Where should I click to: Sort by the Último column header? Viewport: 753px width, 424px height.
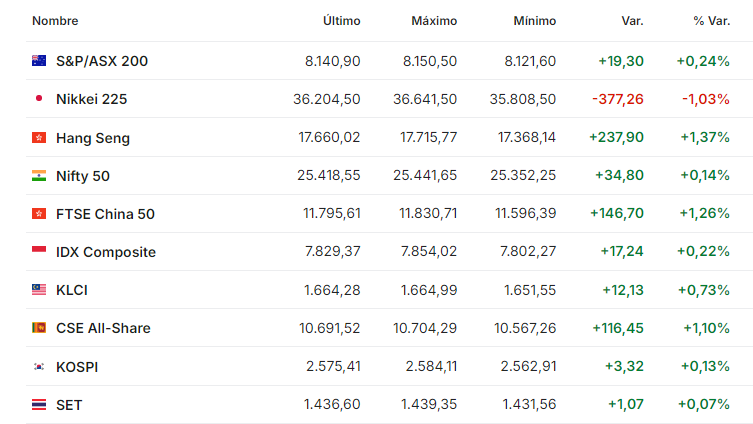[341, 21]
